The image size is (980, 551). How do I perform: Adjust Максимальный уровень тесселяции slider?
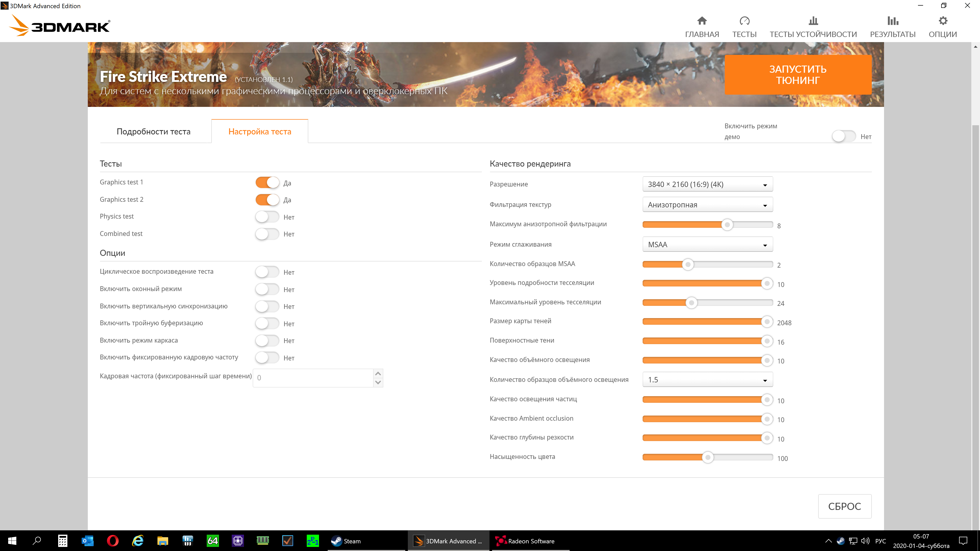691,303
